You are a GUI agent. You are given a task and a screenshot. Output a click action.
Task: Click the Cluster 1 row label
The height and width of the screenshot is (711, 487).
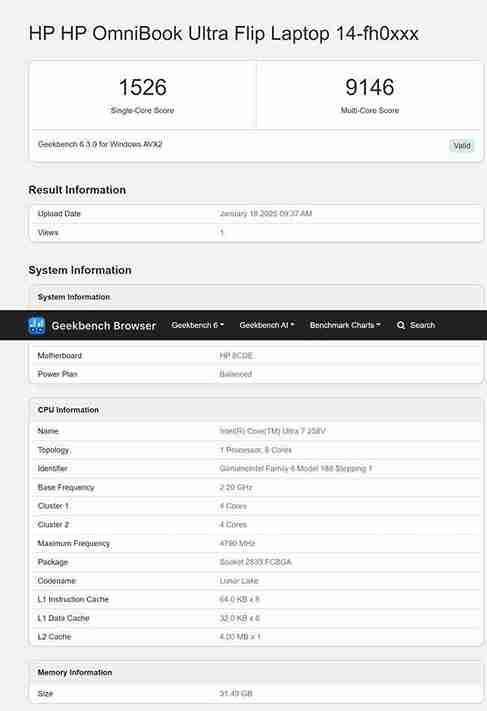pyautogui.click(x=53, y=506)
